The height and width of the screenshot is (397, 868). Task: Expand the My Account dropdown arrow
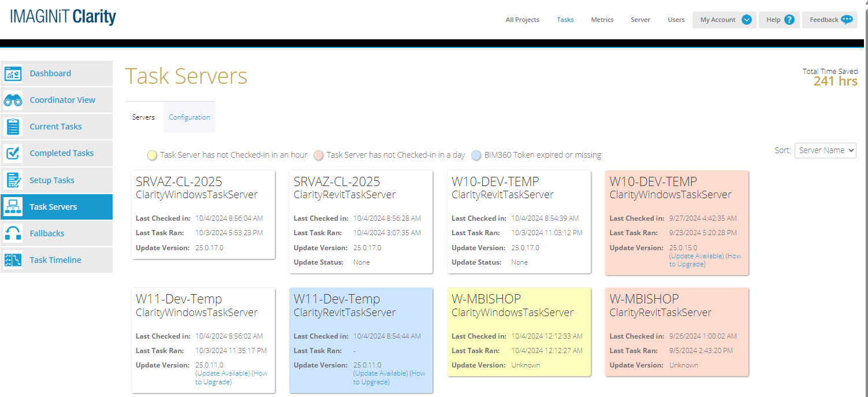coord(746,20)
